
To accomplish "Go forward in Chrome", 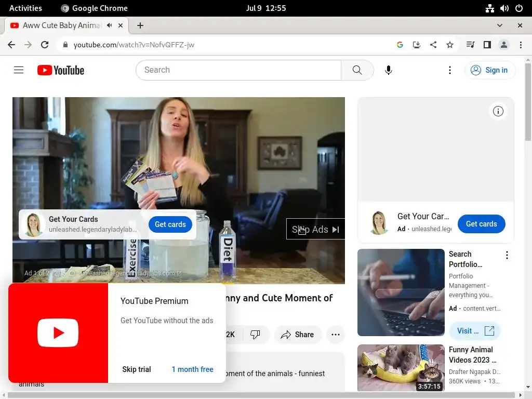I will [28, 45].
